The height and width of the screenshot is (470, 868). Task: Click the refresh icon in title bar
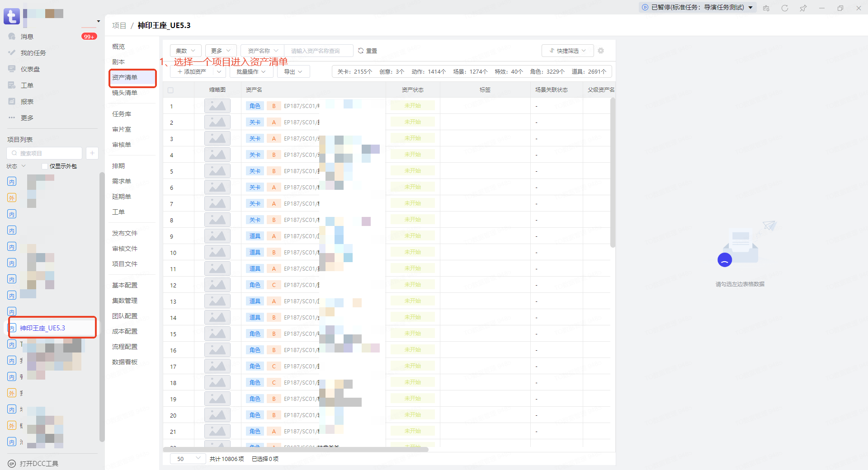(785, 8)
